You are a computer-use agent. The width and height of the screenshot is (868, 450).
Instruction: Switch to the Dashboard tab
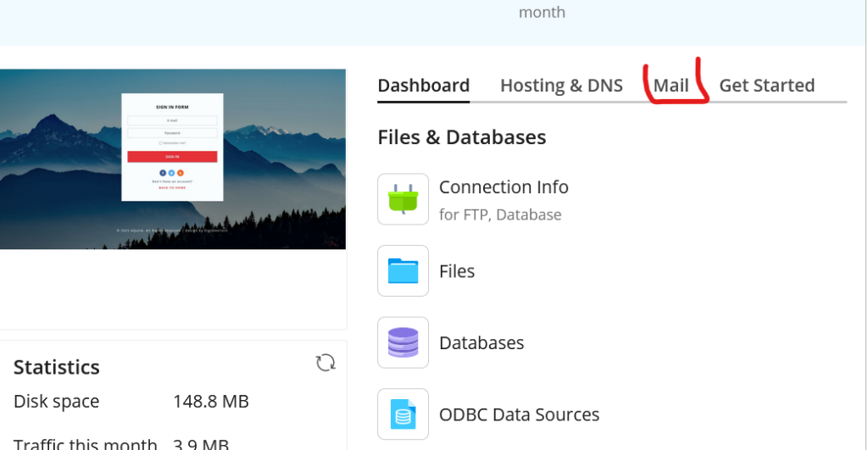(423, 86)
